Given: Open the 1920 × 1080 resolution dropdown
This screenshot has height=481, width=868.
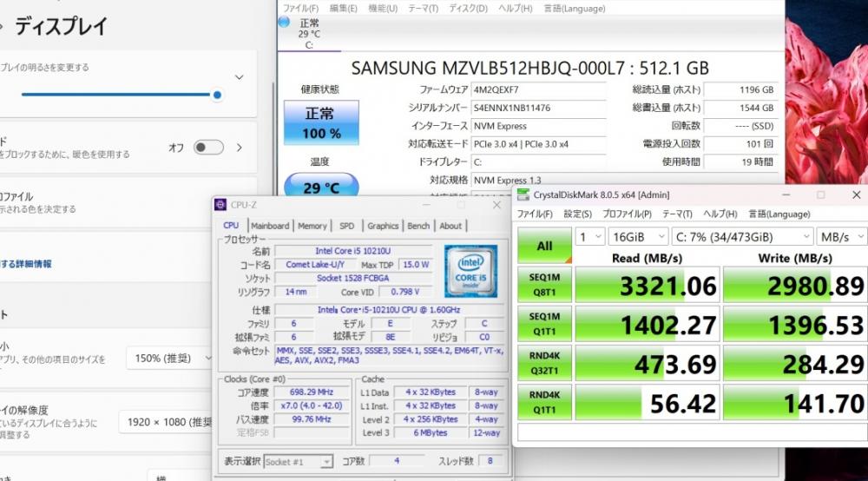Looking at the screenshot, I should click(166, 422).
